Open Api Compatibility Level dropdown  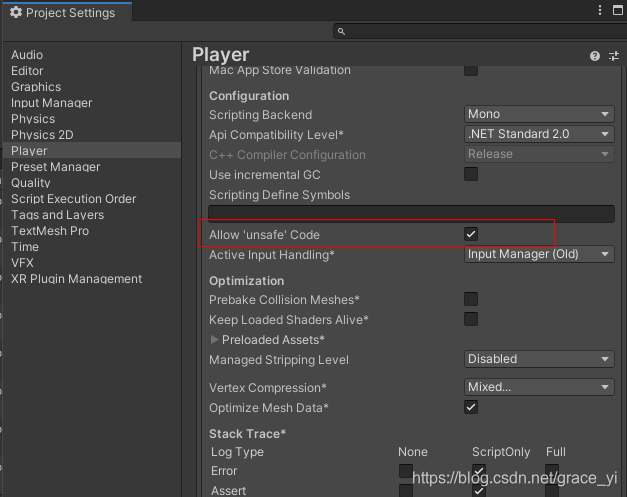(x=539, y=134)
